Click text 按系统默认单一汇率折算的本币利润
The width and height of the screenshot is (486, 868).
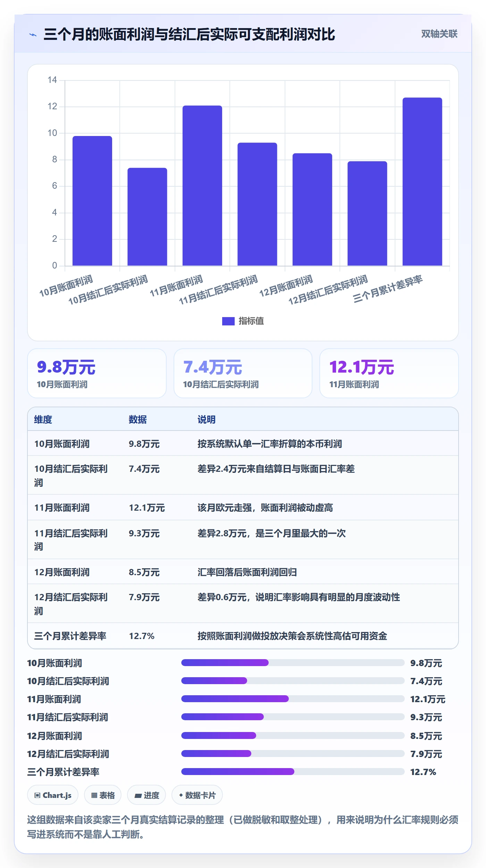(270, 444)
